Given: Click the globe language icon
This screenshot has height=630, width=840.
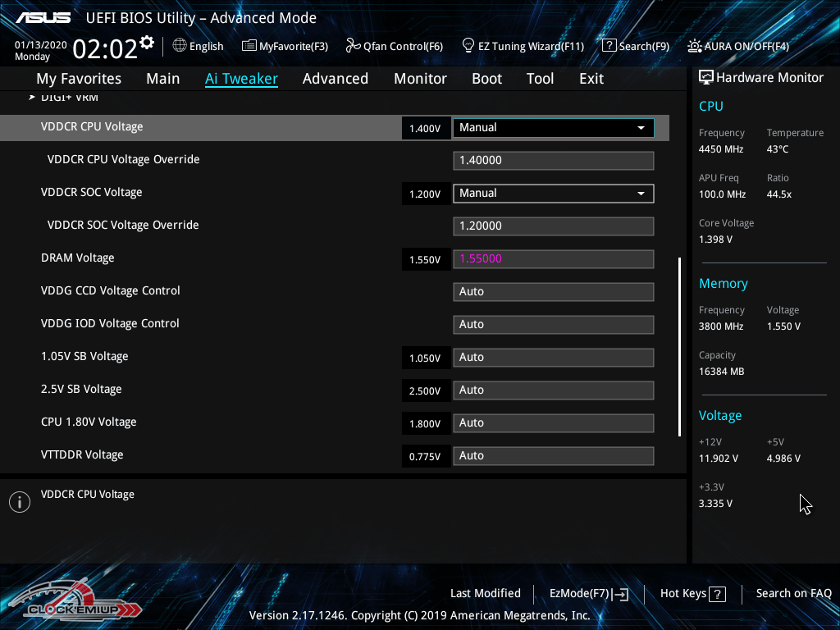Looking at the screenshot, I should pyautogui.click(x=180, y=46).
